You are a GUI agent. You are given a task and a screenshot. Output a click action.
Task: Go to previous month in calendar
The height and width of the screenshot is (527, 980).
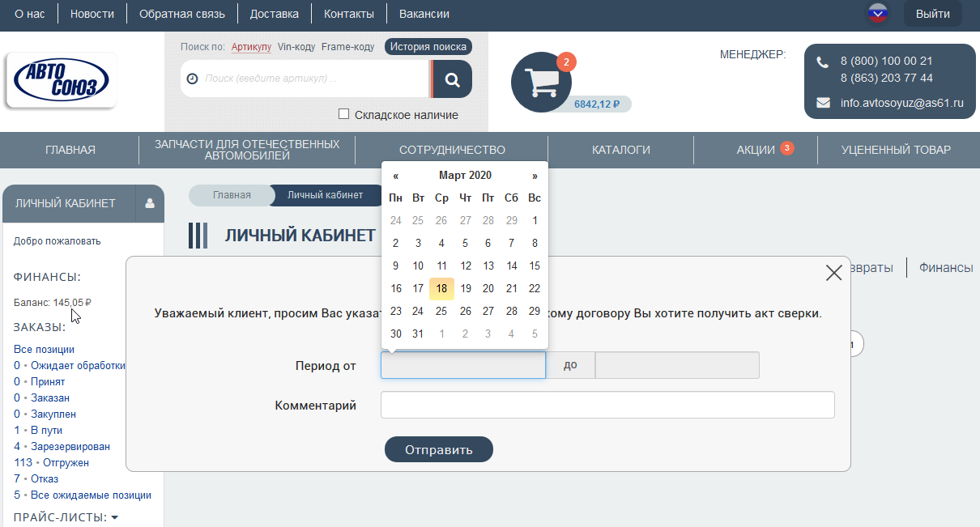click(395, 176)
